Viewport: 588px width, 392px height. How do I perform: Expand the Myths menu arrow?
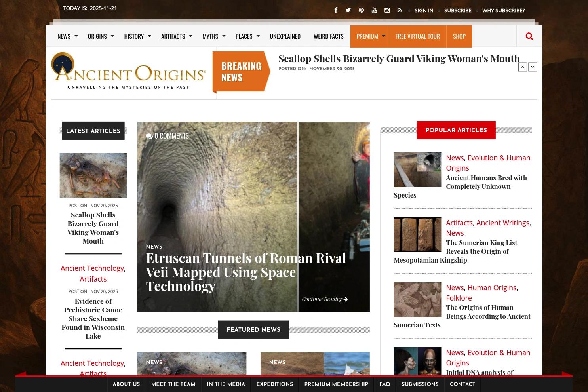point(224,36)
